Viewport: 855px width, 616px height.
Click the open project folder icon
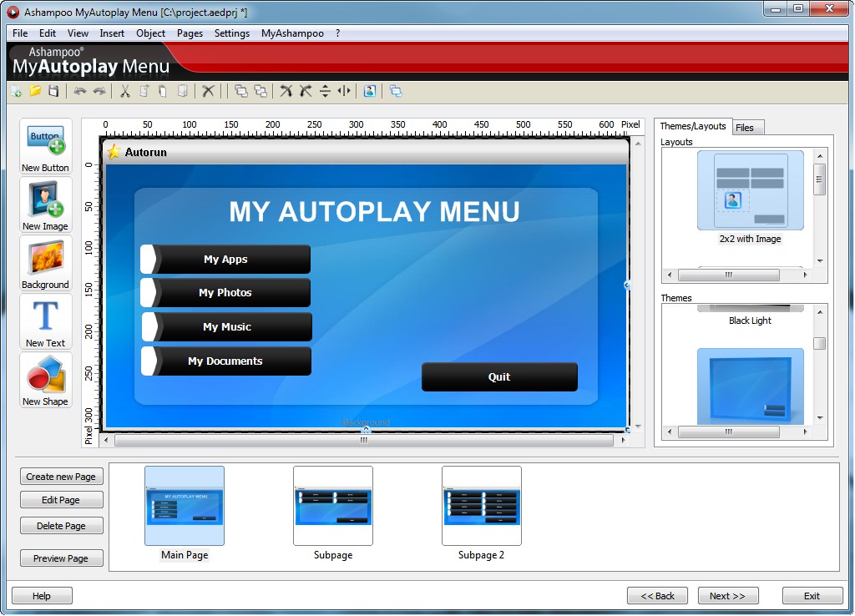[x=35, y=91]
